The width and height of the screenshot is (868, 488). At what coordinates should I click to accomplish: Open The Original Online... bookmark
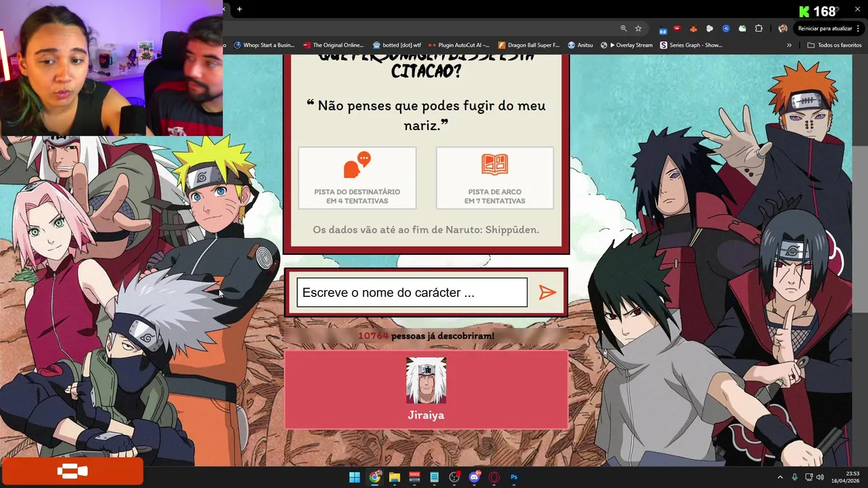pos(333,45)
